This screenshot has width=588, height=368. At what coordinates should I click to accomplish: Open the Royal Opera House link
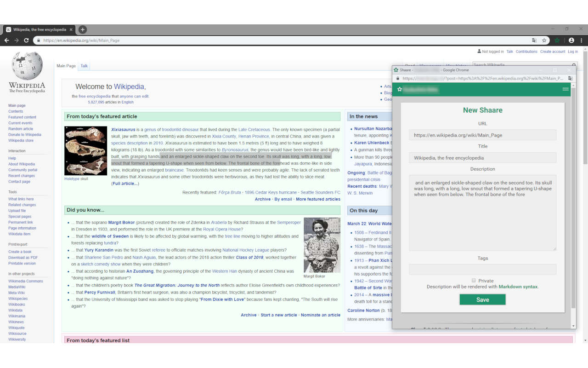222,229
